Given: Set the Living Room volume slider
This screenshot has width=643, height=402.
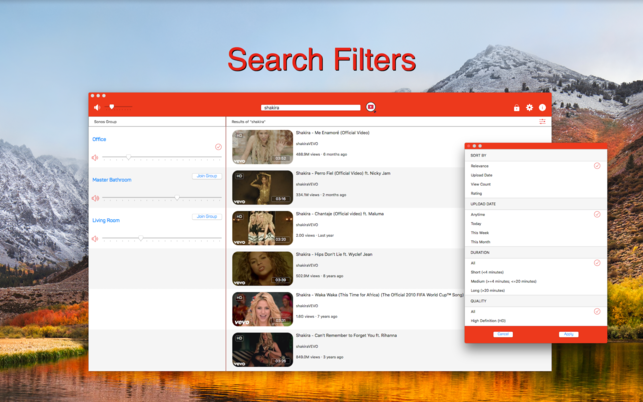Looking at the screenshot, I should click(162, 238).
